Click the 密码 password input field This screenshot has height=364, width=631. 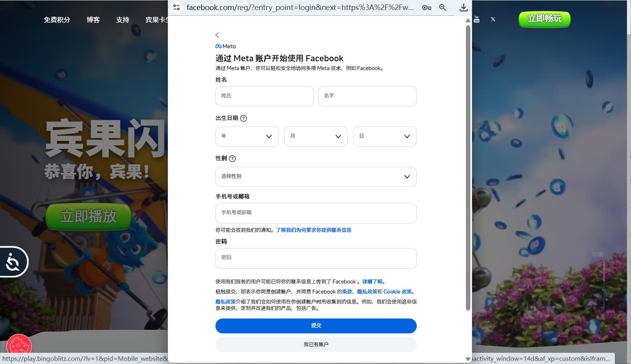pos(316,258)
